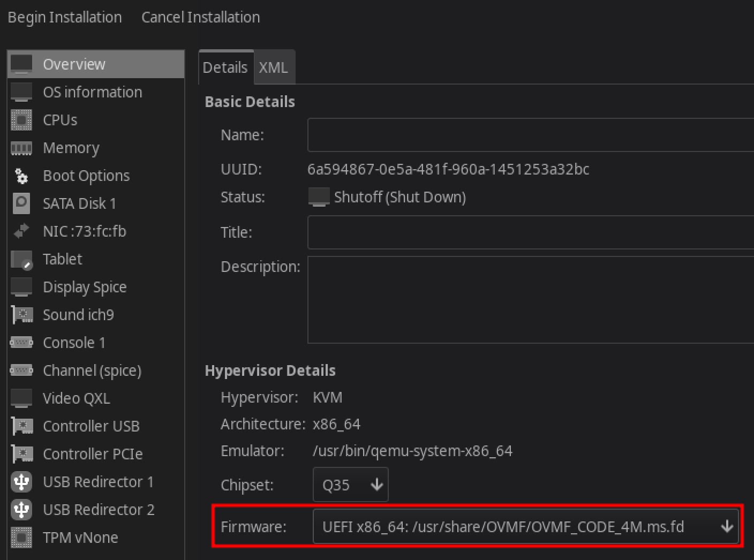Viewport: 754px width, 560px height.
Task: Switch to the XML tab
Action: [x=273, y=67]
